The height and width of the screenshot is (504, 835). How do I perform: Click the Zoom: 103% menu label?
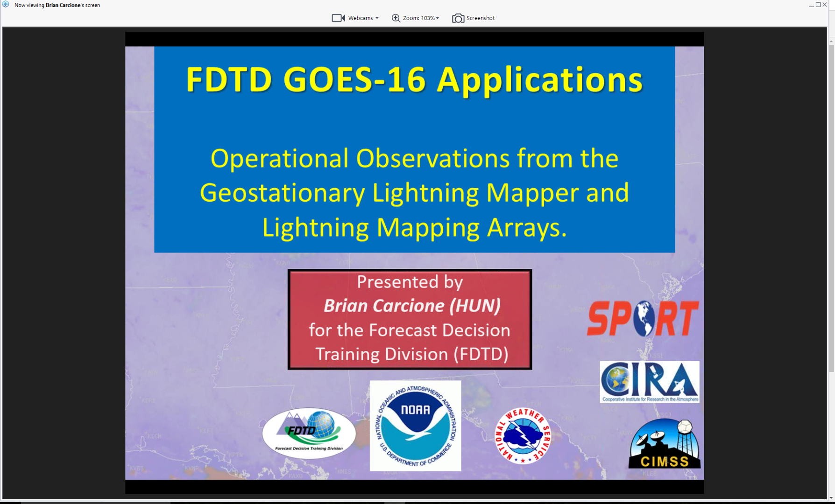418,18
